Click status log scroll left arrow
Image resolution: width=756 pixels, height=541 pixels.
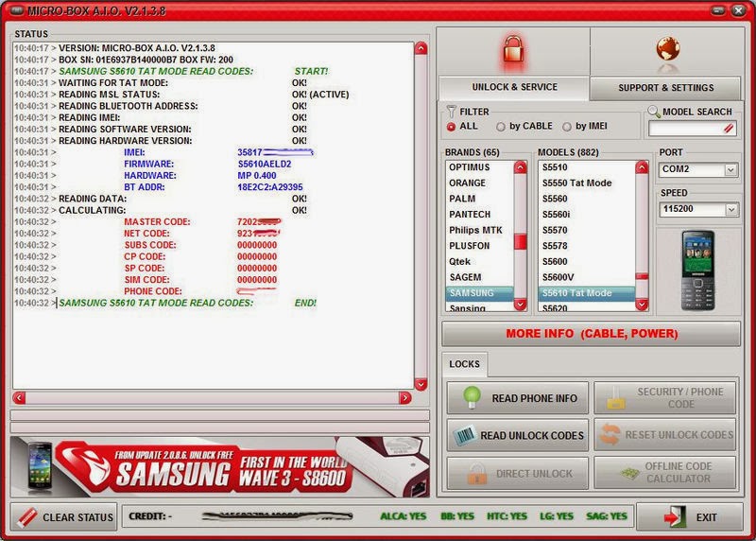click(x=19, y=397)
